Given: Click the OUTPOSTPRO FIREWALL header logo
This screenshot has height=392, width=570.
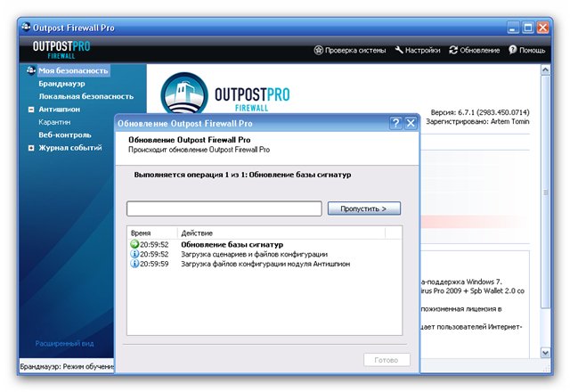Looking at the screenshot, I should 61,50.
